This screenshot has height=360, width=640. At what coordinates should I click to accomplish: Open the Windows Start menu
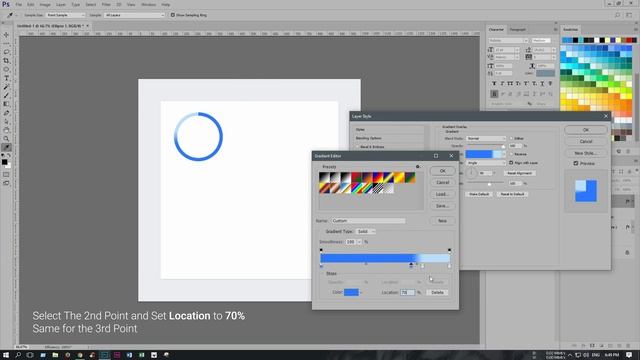point(6,355)
